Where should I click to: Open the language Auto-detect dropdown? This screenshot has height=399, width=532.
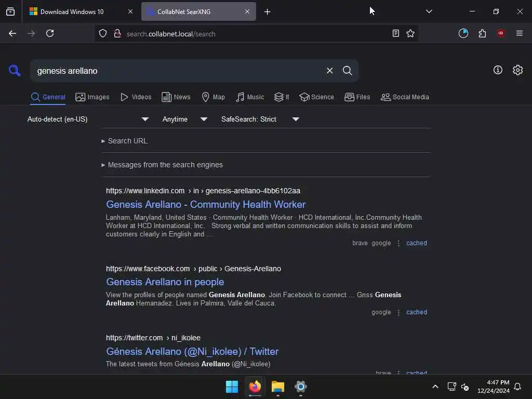click(x=88, y=119)
